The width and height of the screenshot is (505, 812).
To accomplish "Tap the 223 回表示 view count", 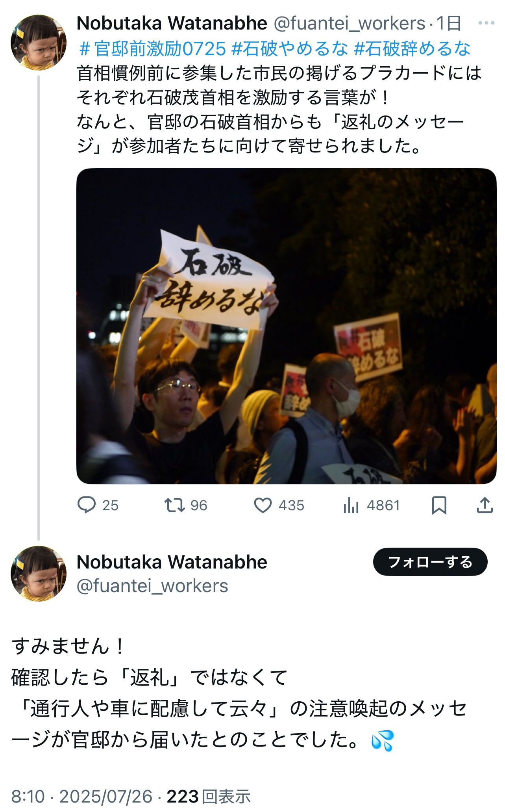I will point(209,796).
